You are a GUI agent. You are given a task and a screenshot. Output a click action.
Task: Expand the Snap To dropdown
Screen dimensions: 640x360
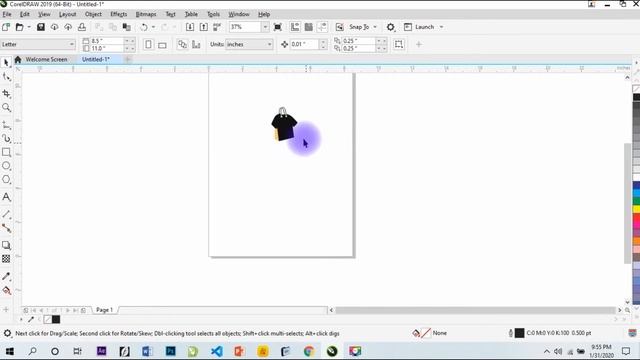tap(375, 27)
